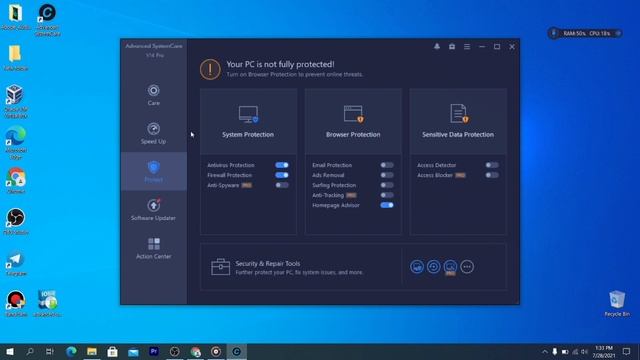
Task: Click the RAM/CPU performance monitor widget
Action: (584, 33)
